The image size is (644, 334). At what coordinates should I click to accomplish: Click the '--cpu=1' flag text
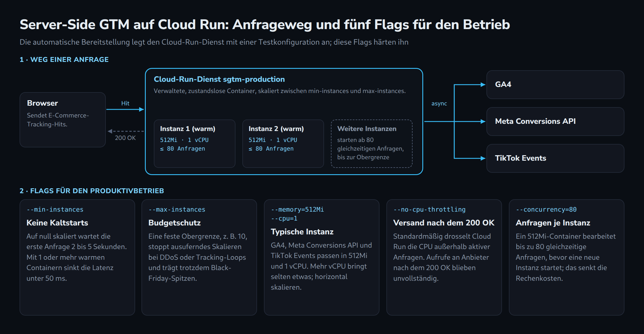284,219
